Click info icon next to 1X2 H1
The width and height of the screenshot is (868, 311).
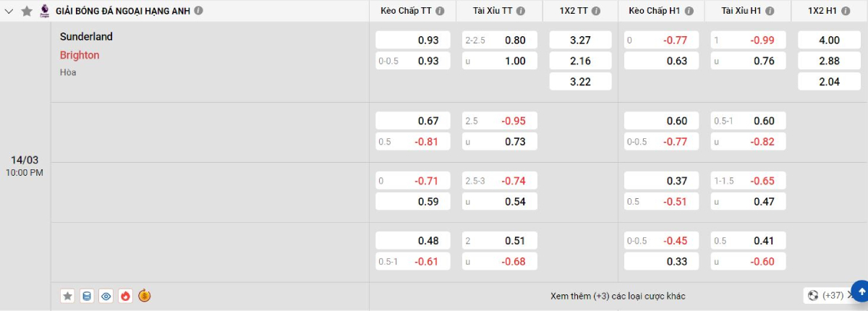click(x=848, y=11)
